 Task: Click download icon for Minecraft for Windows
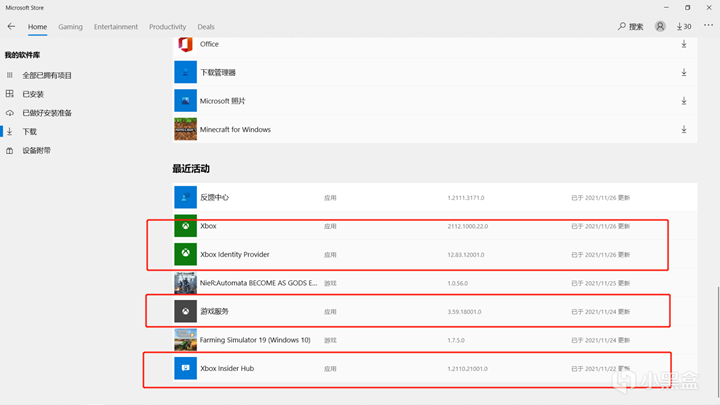(684, 129)
